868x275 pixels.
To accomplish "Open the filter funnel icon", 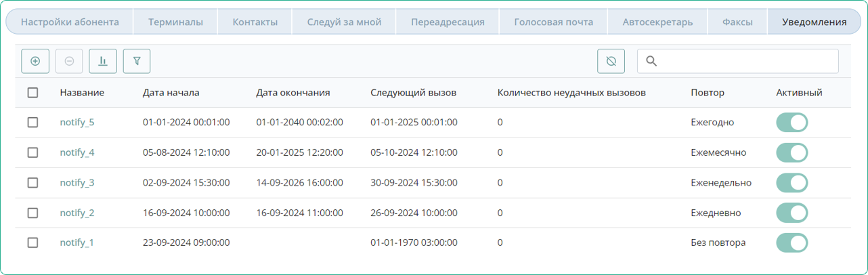I will tap(137, 61).
